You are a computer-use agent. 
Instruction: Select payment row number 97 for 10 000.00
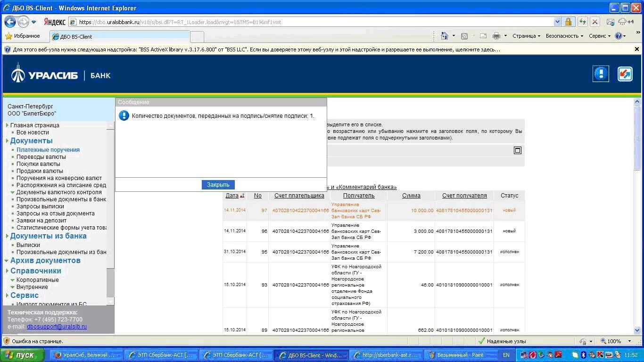pyautogui.click(x=373, y=210)
